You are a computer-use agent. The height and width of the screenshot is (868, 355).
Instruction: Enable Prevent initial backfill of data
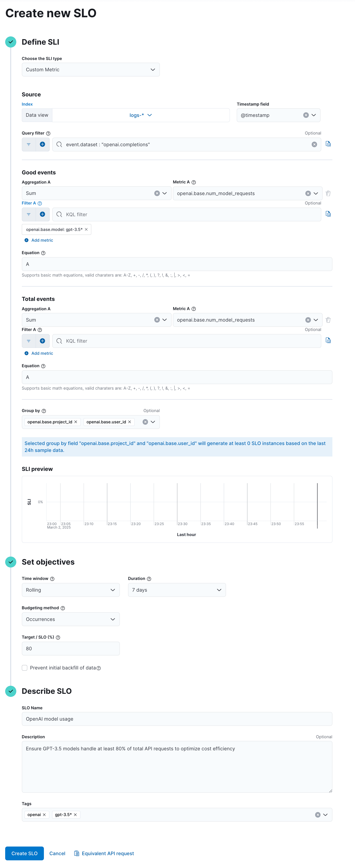24,668
